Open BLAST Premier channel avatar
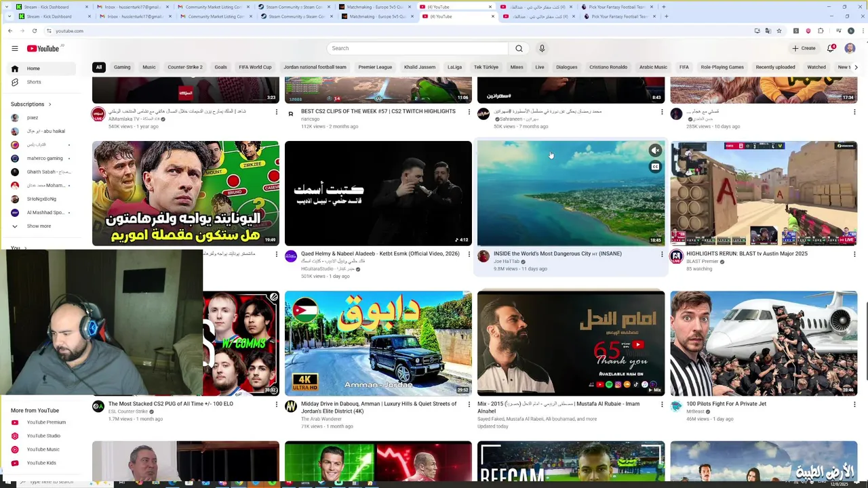 (x=676, y=256)
